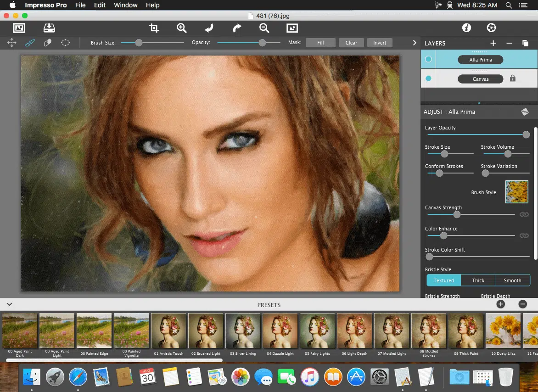Collapse the Presets panel chevron
This screenshot has width=538, height=392.
point(9,304)
